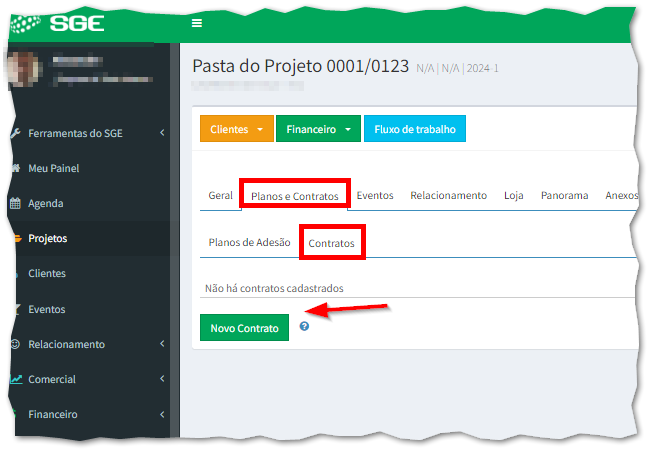The width and height of the screenshot is (649, 451).
Task: Toggle the hamburger sidebar menu
Action: 197,23
